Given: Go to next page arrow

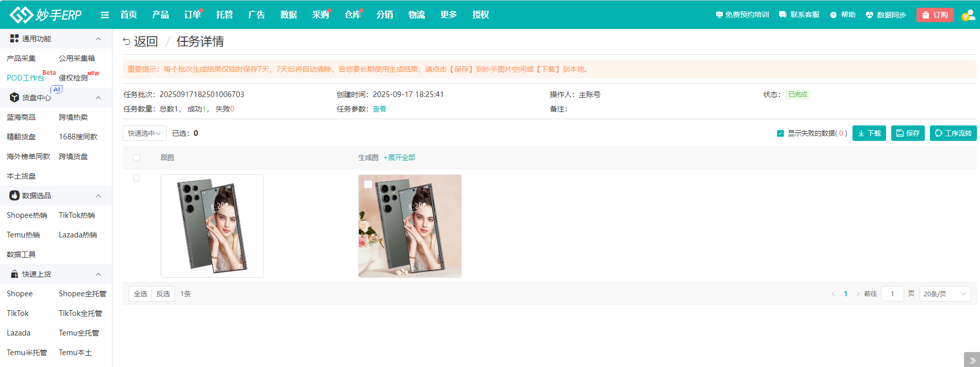Looking at the screenshot, I should click(858, 294).
